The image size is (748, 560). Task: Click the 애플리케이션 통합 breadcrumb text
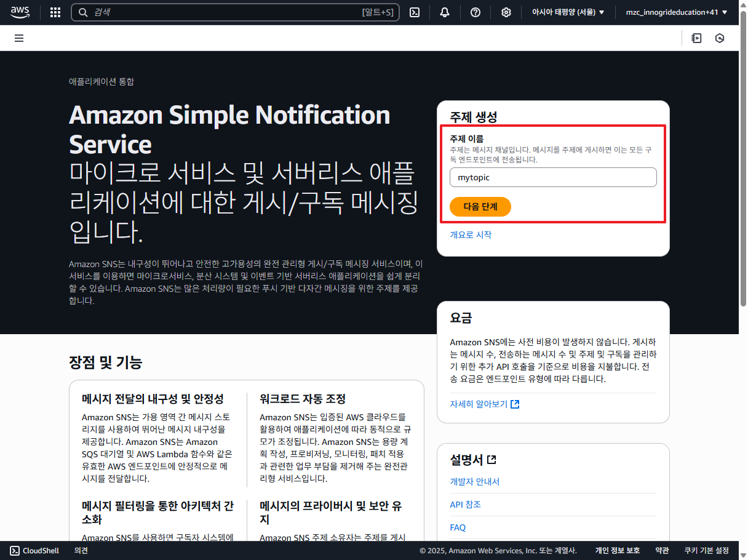101,81
